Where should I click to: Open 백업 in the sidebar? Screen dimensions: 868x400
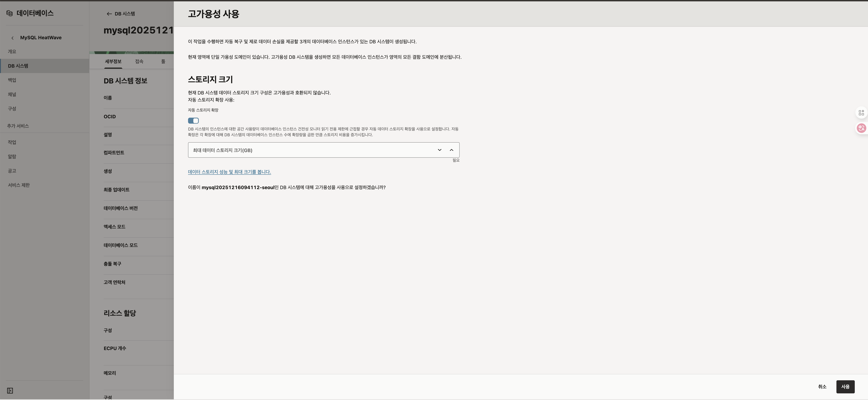coord(12,80)
